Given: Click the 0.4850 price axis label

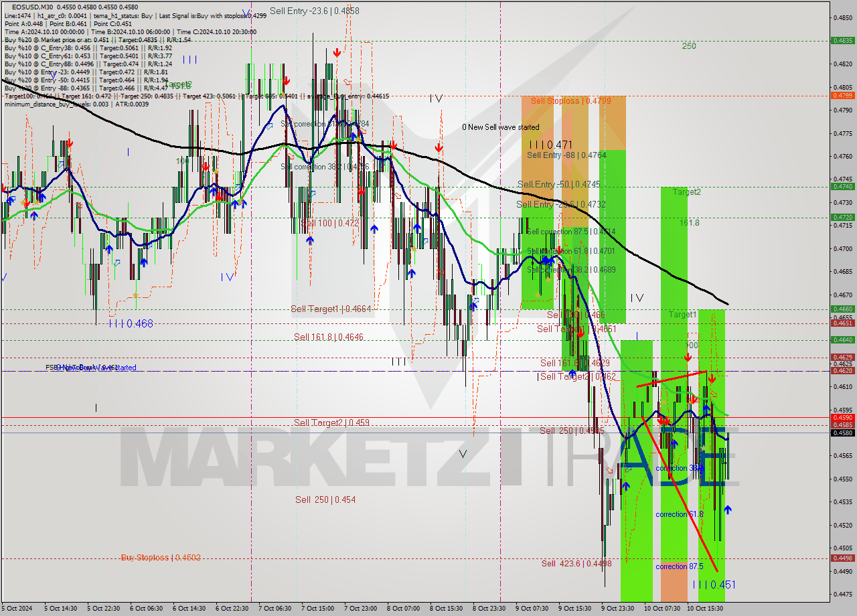Looking at the screenshot, I should coord(844,18).
